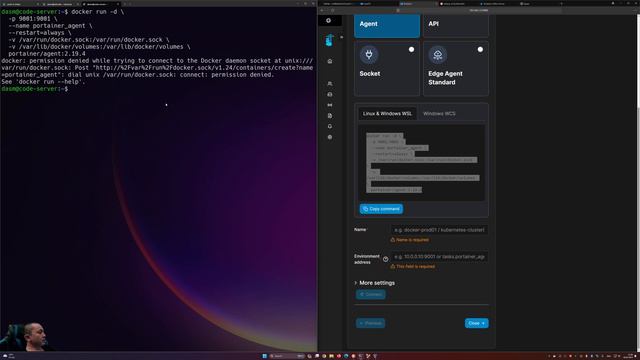The height and width of the screenshot is (360, 640).
Task: Switch to Windows WCS tab
Action: point(439,113)
